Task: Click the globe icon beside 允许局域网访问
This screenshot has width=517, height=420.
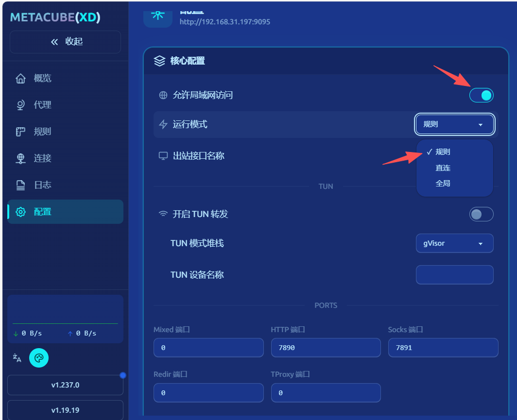Action: coord(163,95)
